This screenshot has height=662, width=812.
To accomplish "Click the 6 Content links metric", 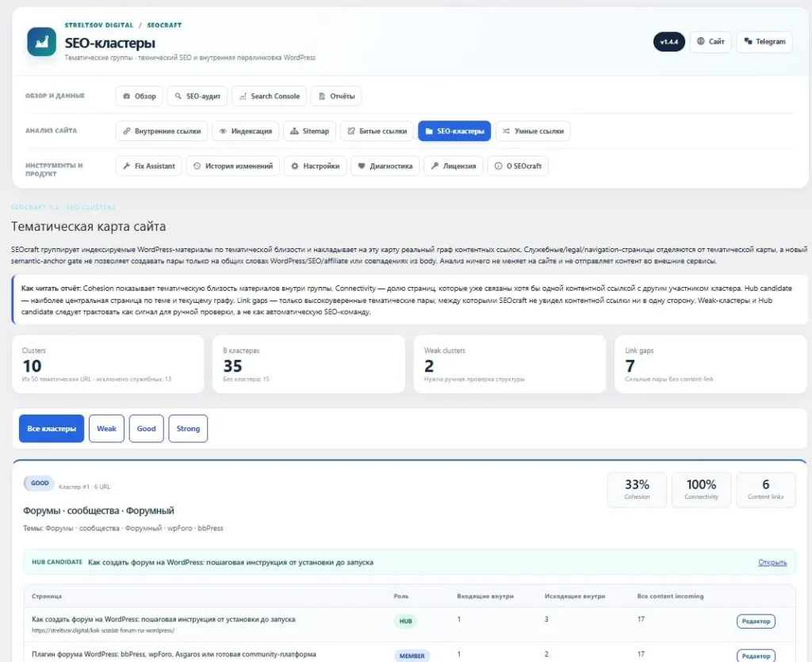I will (x=765, y=490).
